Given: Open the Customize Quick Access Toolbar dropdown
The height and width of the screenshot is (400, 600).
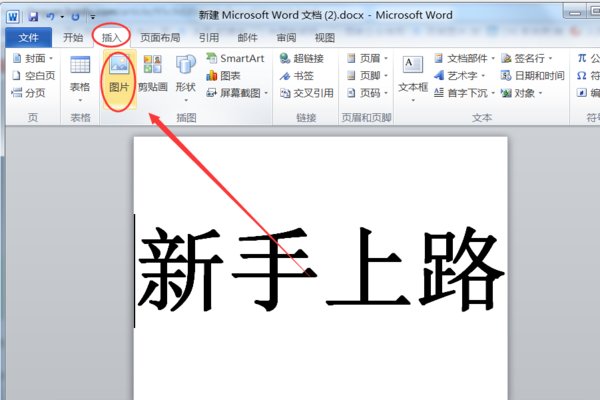Looking at the screenshot, I should (93, 17).
